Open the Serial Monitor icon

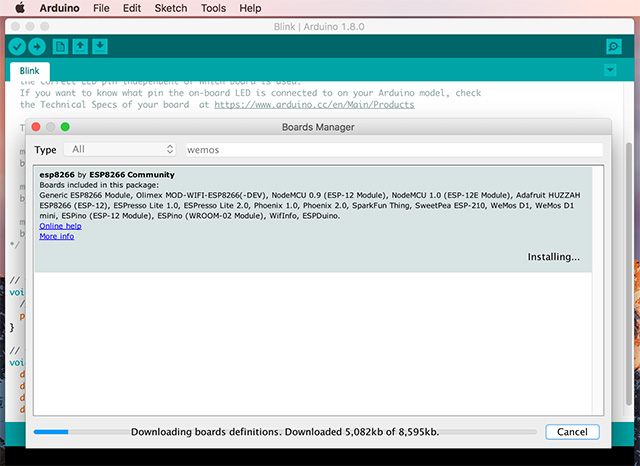click(x=613, y=46)
